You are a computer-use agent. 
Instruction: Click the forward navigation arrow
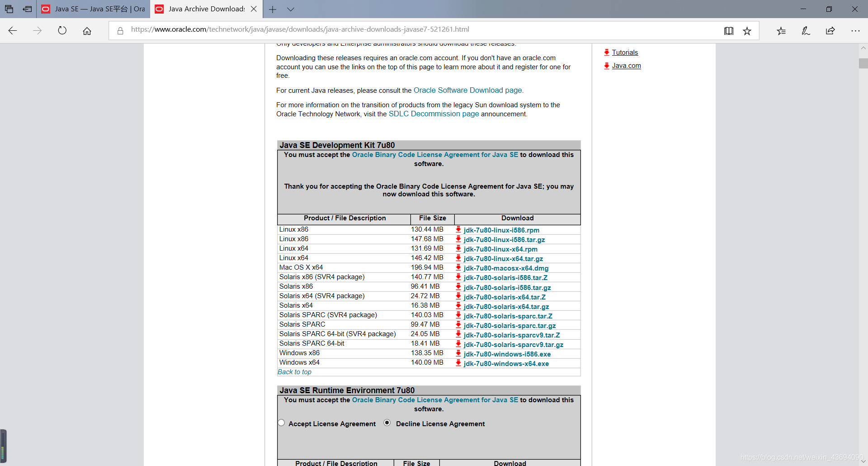click(x=38, y=31)
